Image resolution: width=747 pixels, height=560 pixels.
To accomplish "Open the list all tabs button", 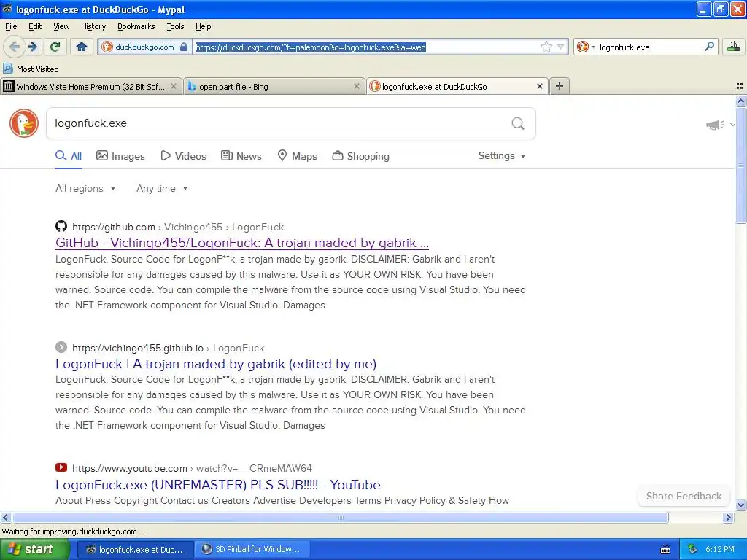I will point(740,86).
